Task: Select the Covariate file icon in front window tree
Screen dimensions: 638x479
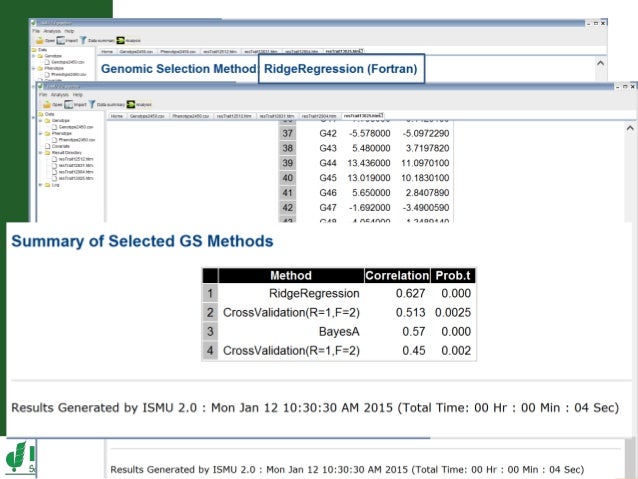Action: [48, 146]
